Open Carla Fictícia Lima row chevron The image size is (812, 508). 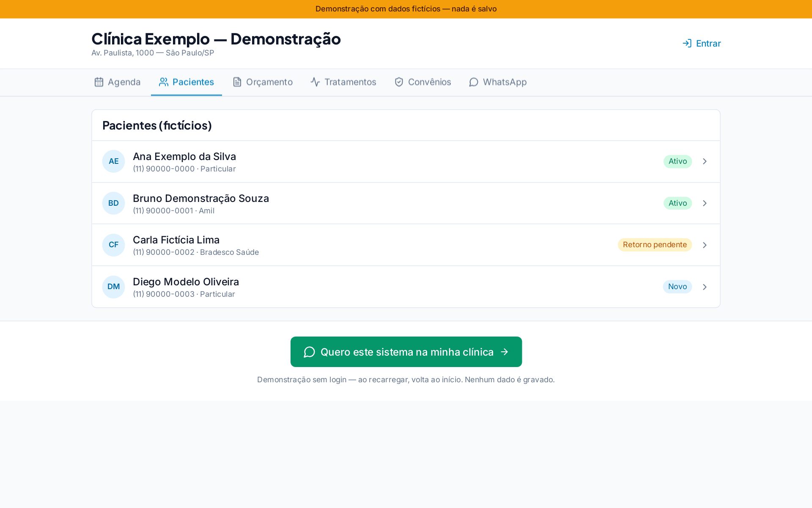pos(705,245)
